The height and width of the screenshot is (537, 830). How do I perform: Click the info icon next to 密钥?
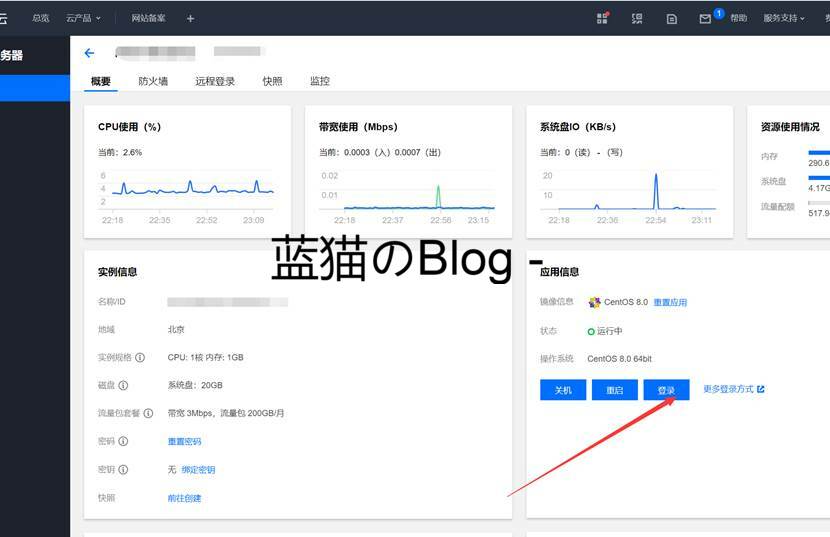coord(123,469)
